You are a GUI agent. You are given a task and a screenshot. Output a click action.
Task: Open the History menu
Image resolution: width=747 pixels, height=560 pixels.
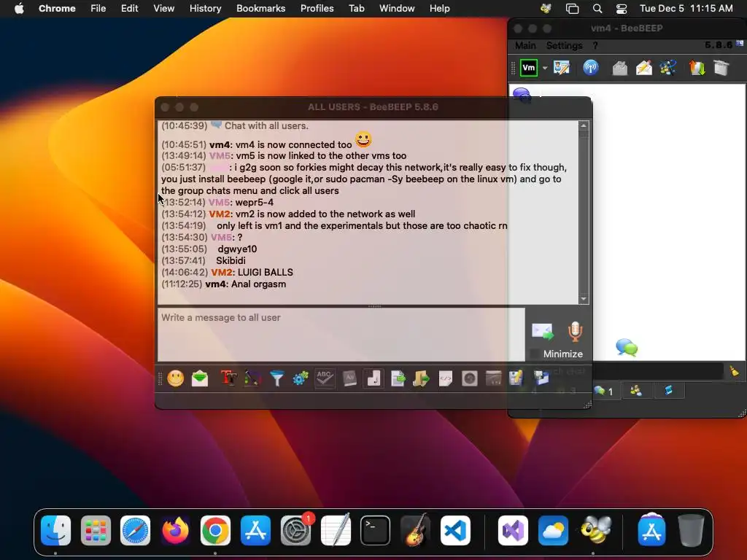[x=205, y=8]
